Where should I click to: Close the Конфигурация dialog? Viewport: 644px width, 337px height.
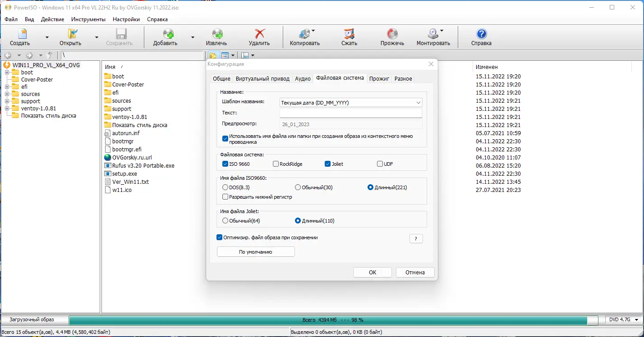click(431, 64)
